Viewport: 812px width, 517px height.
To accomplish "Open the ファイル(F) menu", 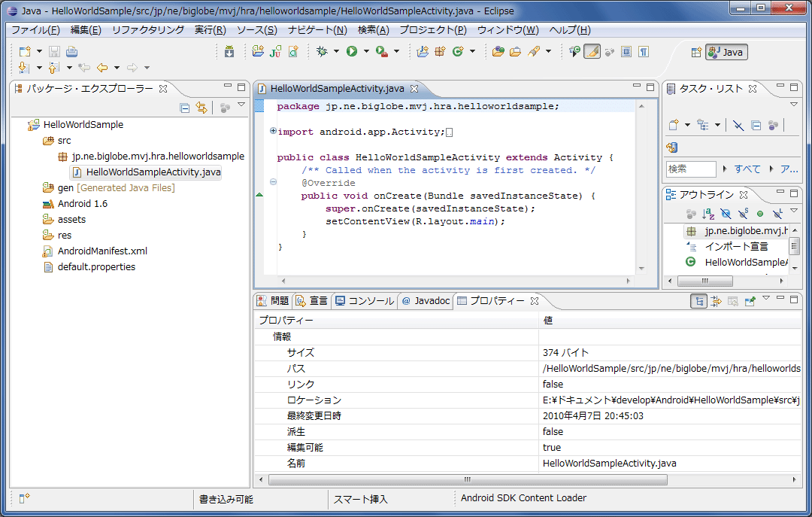I will pyautogui.click(x=36, y=30).
